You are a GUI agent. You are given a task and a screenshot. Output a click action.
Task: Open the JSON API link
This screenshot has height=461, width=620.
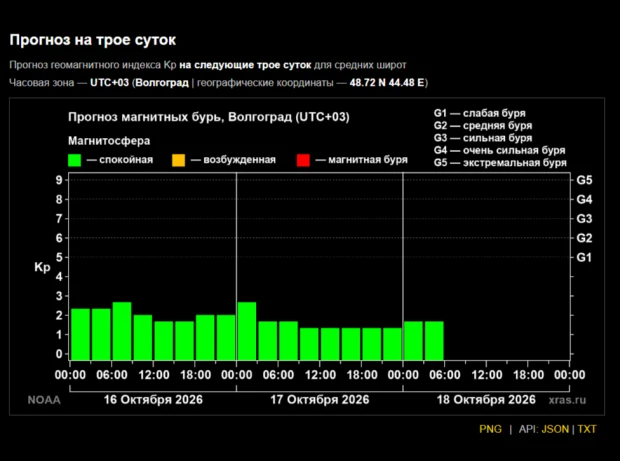(555, 429)
